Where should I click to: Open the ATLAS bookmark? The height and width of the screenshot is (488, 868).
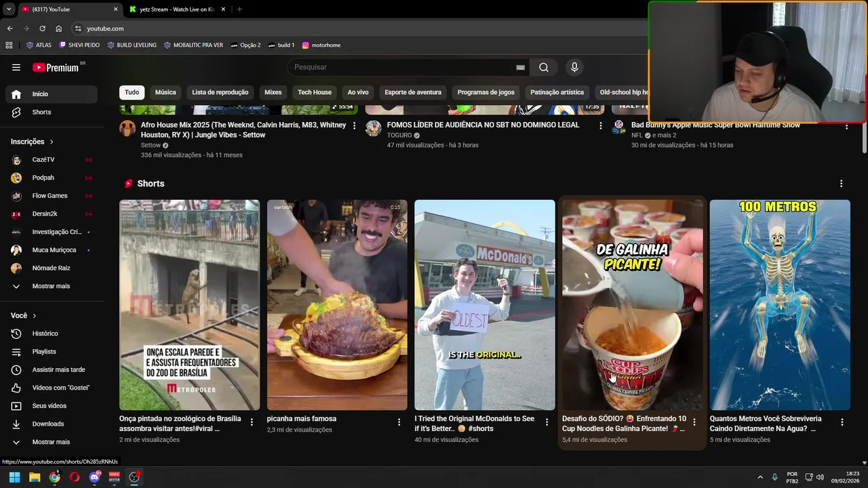tap(39, 45)
